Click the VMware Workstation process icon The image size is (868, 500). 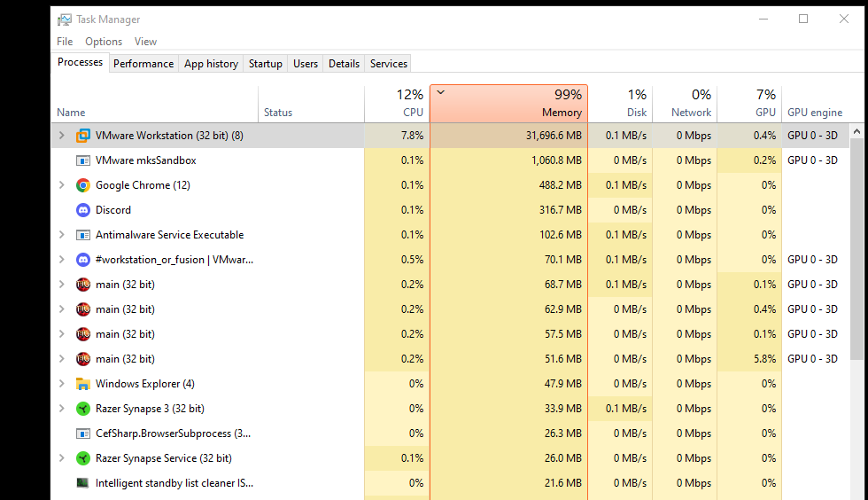click(83, 136)
